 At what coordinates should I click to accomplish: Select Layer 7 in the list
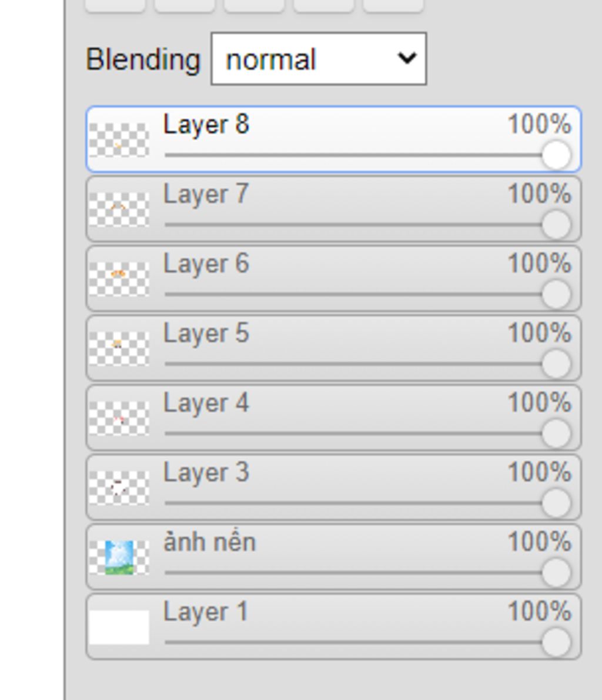point(206,195)
